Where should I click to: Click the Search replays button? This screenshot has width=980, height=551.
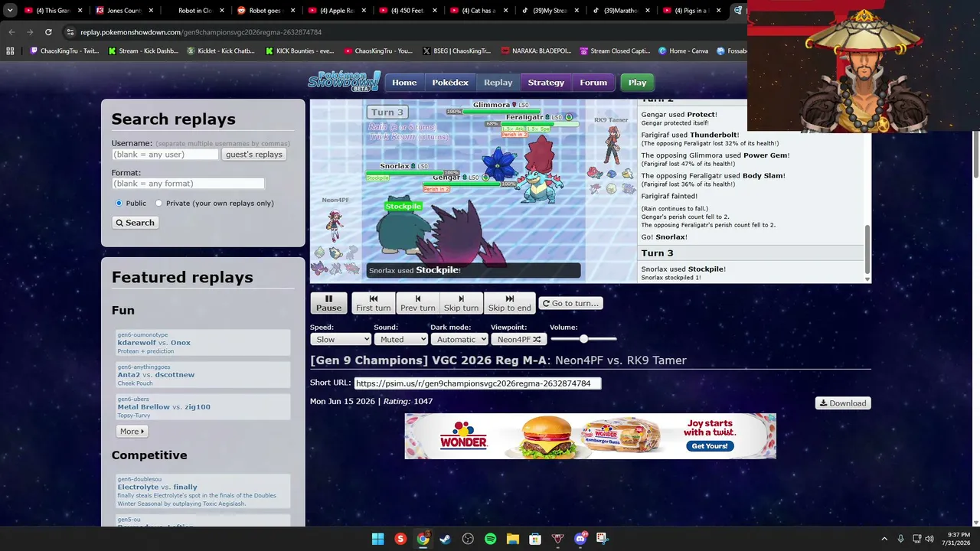pyautogui.click(x=135, y=223)
